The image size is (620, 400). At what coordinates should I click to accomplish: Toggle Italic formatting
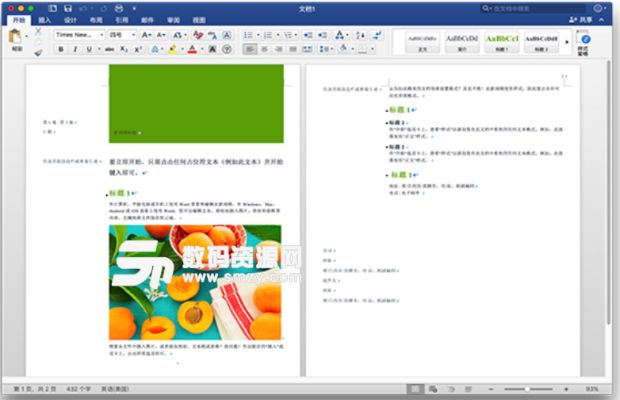pos(75,48)
